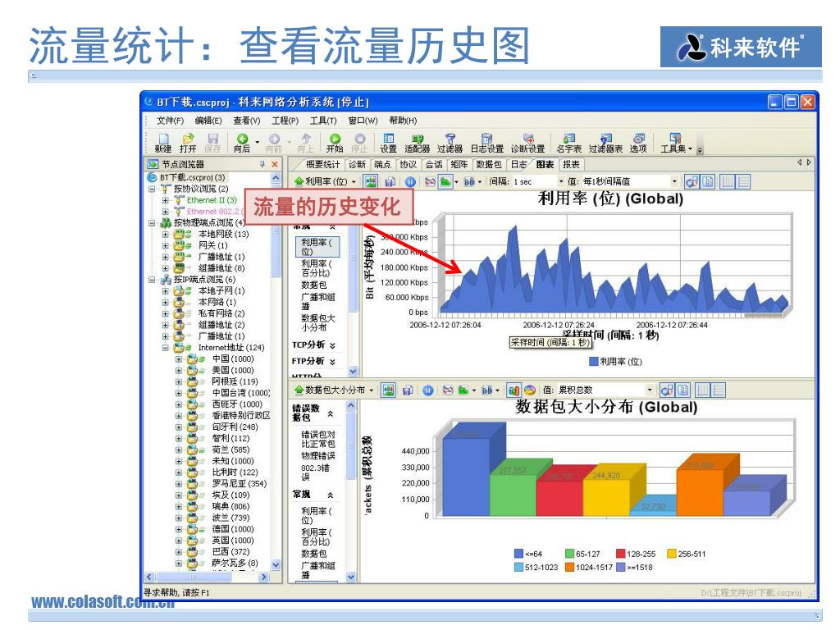Open the 编辑(E) menu

[208, 121]
